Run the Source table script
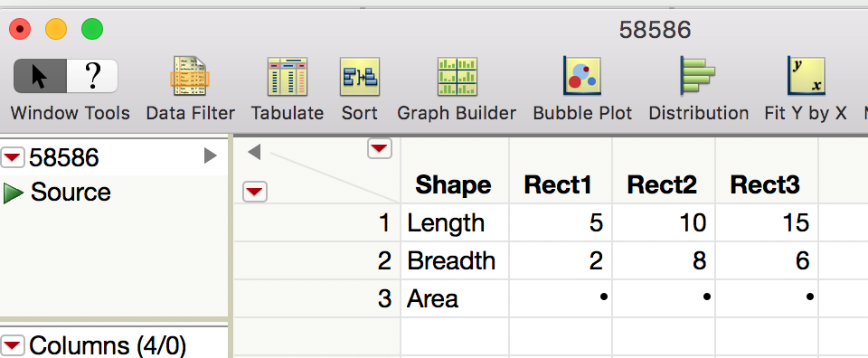 point(13,193)
